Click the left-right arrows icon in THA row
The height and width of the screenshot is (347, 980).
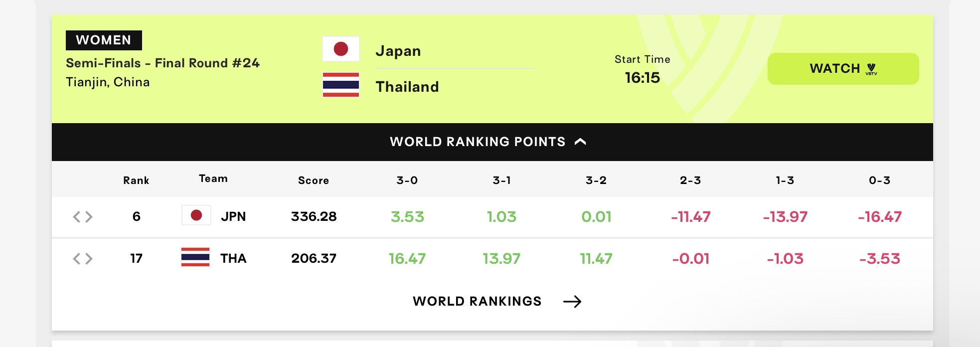pyautogui.click(x=83, y=259)
